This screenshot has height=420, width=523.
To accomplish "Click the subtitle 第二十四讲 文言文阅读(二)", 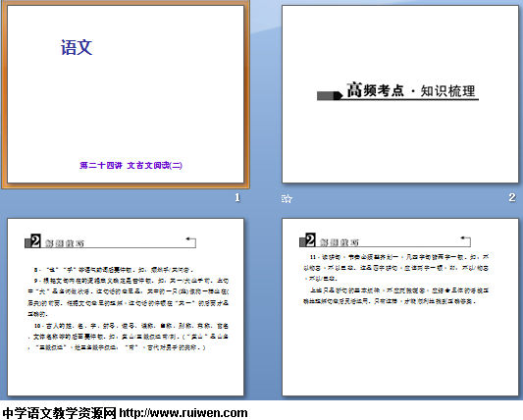I will [x=131, y=165].
